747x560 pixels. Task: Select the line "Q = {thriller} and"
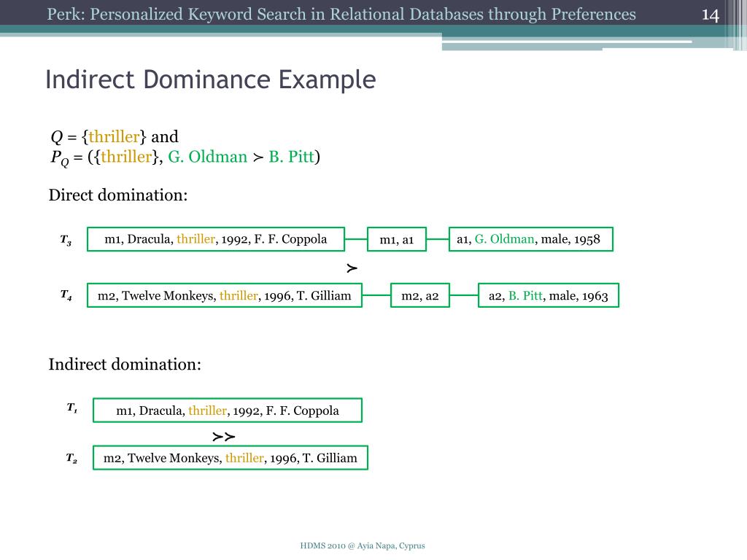(x=115, y=136)
